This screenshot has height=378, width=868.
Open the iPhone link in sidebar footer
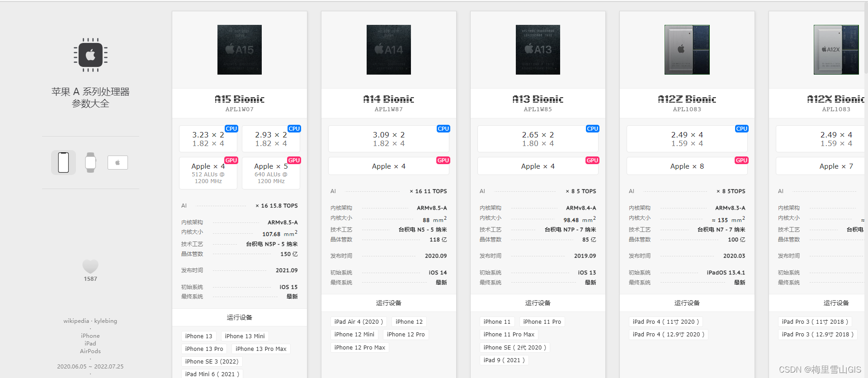90,336
